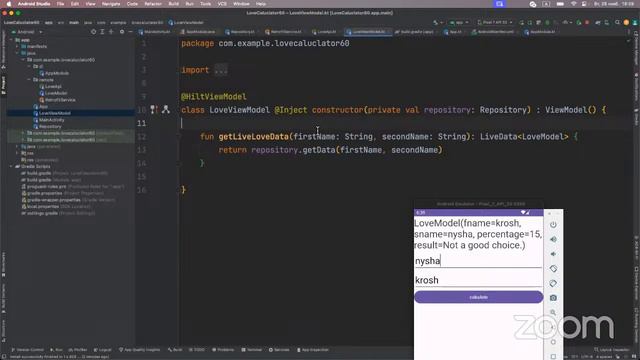Open the Android view dropdown in Project panel
This screenshot has width=640, height=360.
click(27, 31)
